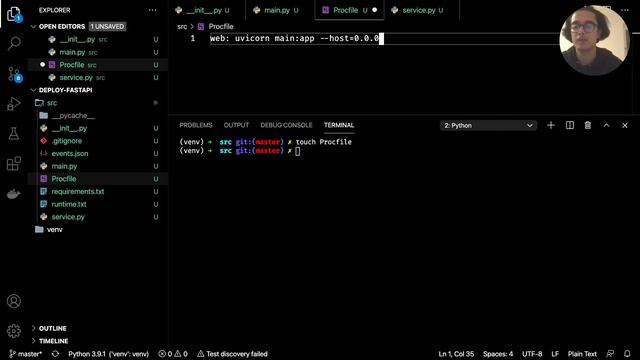Open the Accounts menu icon
The image size is (640, 360).
14,301
